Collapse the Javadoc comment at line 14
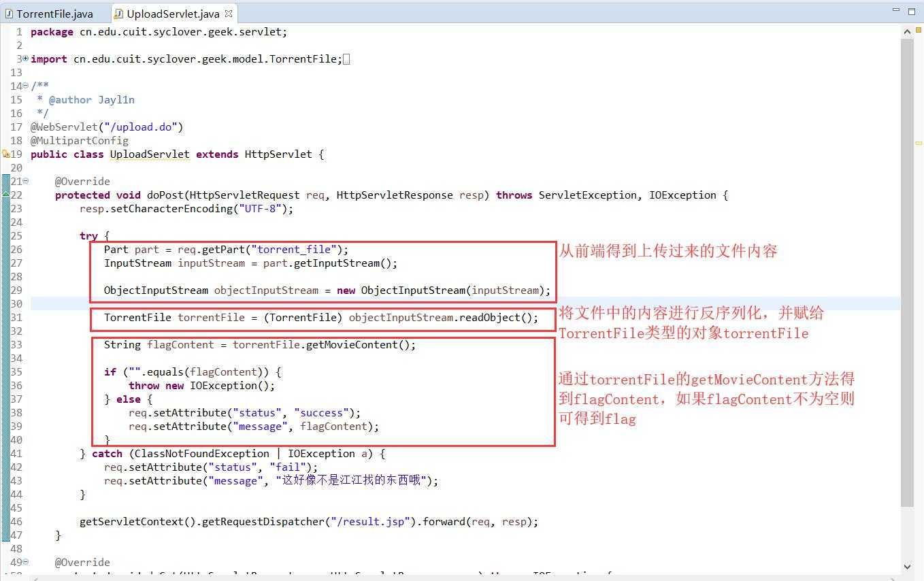The width and height of the screenshot is (924, 581). [26, 86]
